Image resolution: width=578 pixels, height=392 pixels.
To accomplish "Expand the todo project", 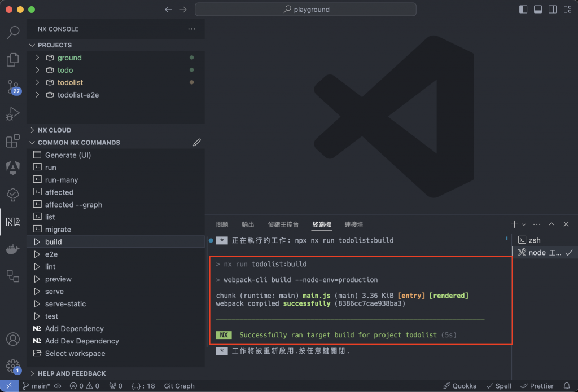I will coord(37,70).
